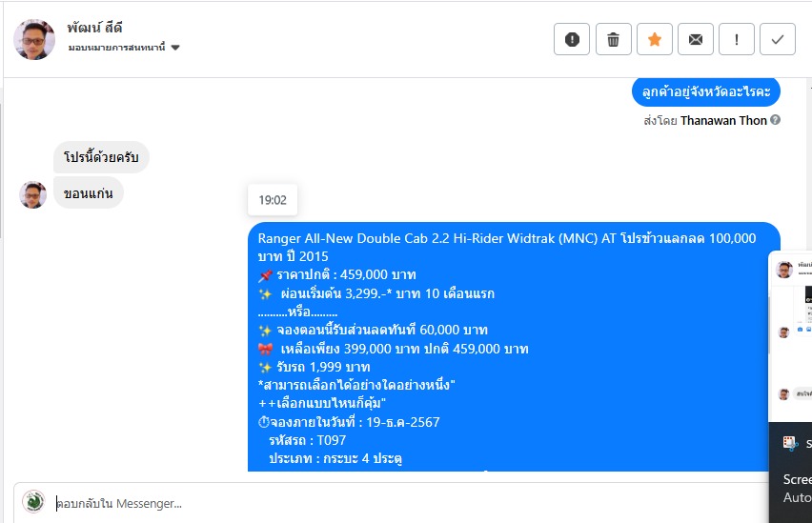Click the โปรนี้ด้วยครับ message bubble
The height and width of the screenshot is (523, 812).
101,157
